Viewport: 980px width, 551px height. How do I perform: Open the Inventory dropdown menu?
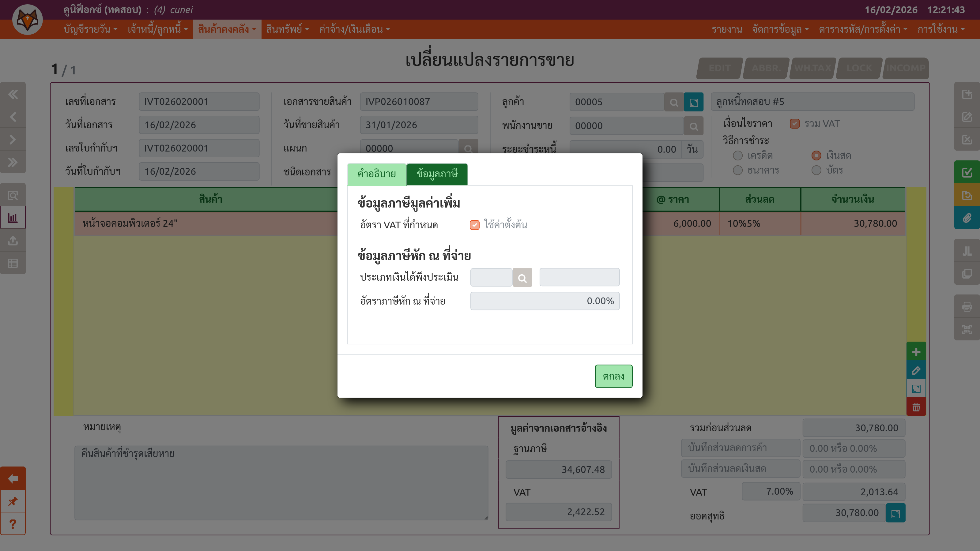(227, 29)
